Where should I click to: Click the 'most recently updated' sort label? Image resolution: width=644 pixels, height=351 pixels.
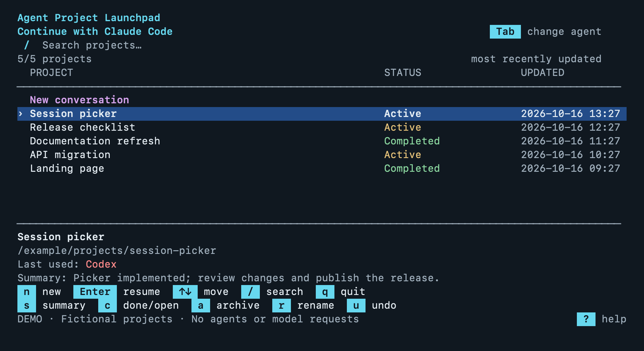pyautogui.click(x=536, y=59)
